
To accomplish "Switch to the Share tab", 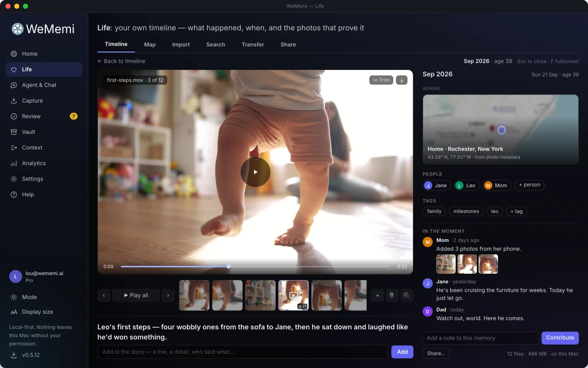I will 288,45.
